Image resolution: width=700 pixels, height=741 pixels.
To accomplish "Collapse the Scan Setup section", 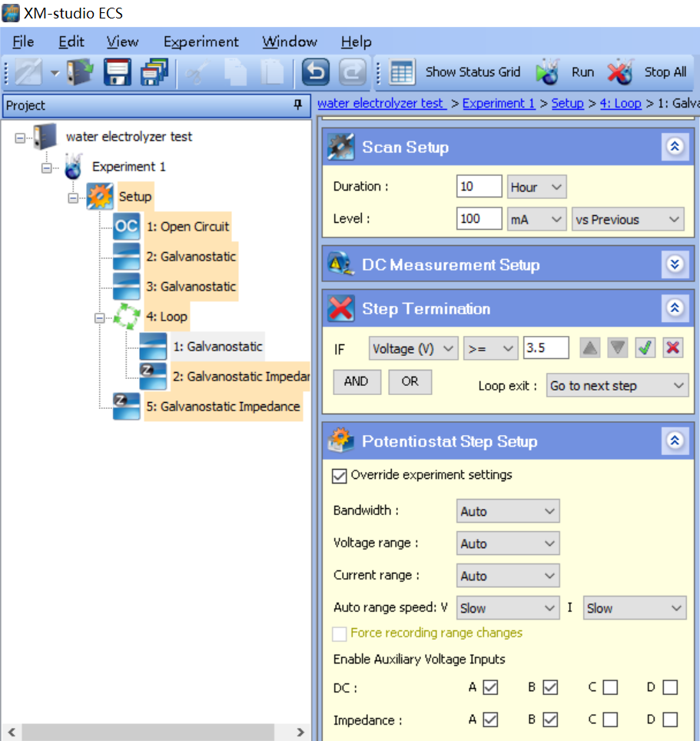I will click(x=675, y=147).
